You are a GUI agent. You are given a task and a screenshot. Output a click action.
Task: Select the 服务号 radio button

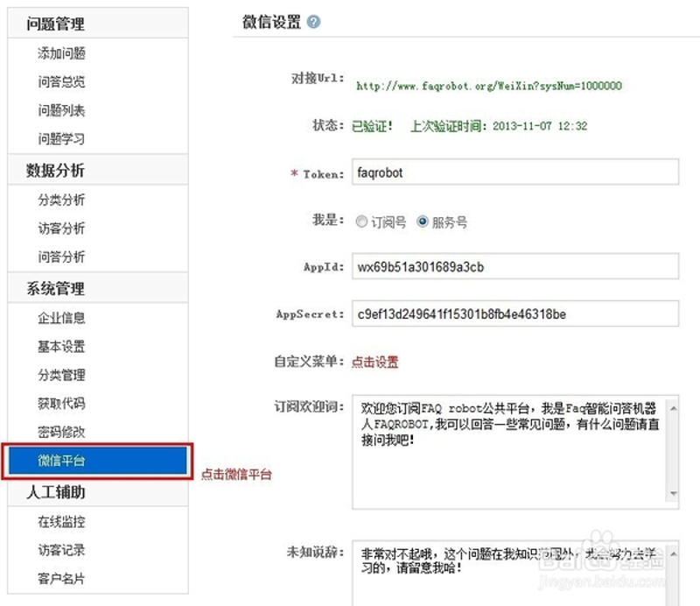tap(423, 222)
